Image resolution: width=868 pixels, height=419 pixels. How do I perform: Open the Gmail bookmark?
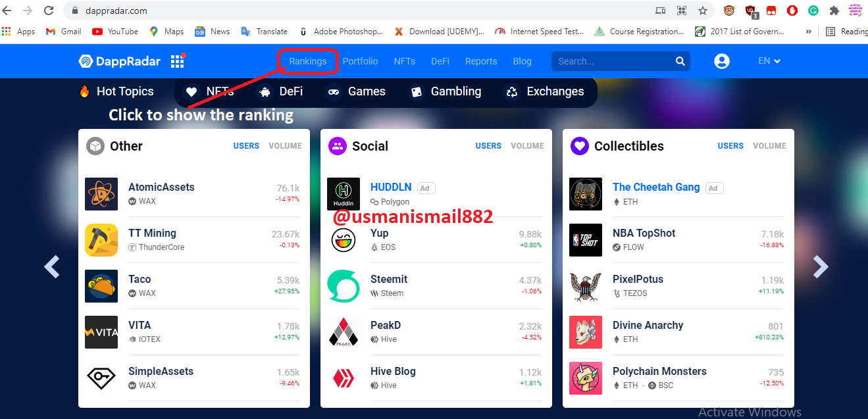pyautogui.click(x=63, y=32)
